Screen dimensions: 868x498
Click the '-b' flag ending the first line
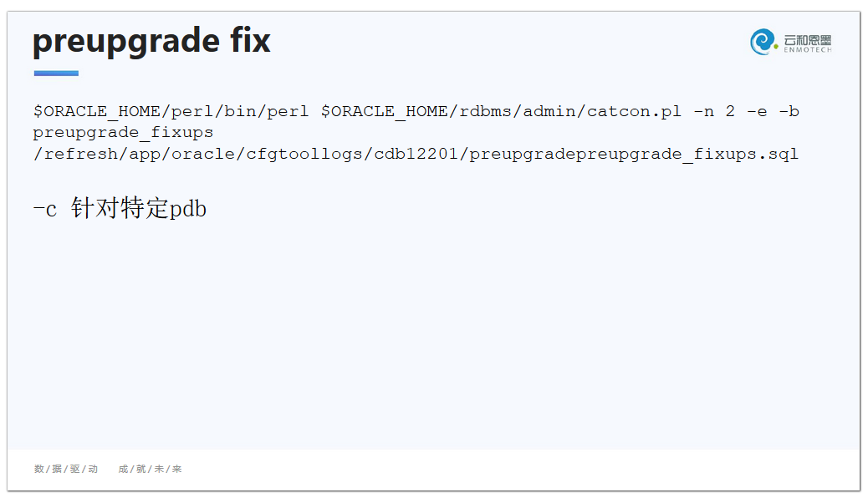pyautogui.click(x=789, y=111)
